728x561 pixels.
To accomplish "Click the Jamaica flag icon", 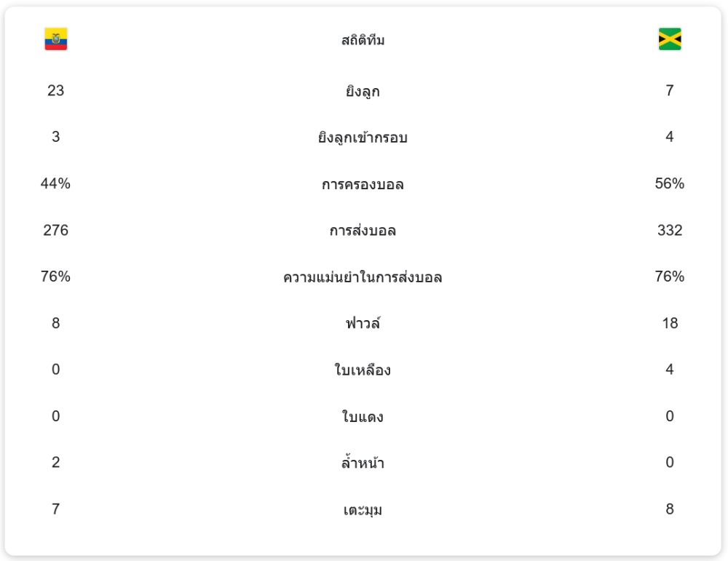I will tap(670, 39).
